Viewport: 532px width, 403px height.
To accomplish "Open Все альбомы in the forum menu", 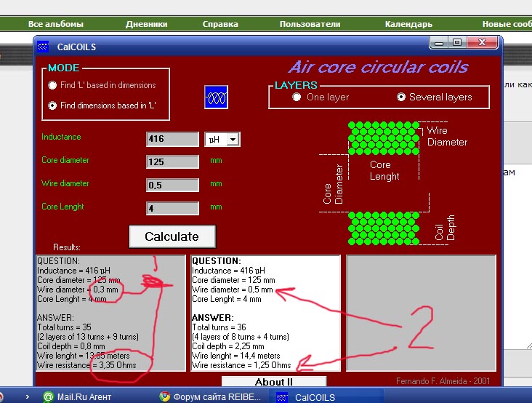I will [x=56, y=24].
